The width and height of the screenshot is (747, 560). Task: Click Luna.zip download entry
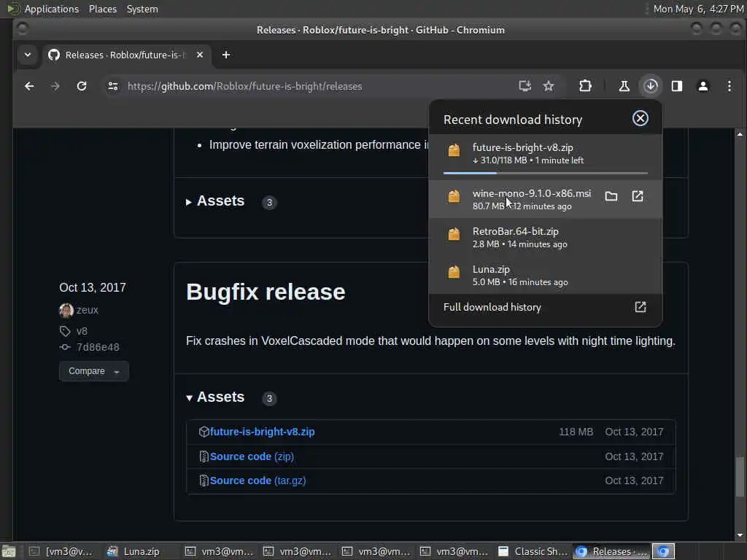pyautogui.click(x=546, y=275)
